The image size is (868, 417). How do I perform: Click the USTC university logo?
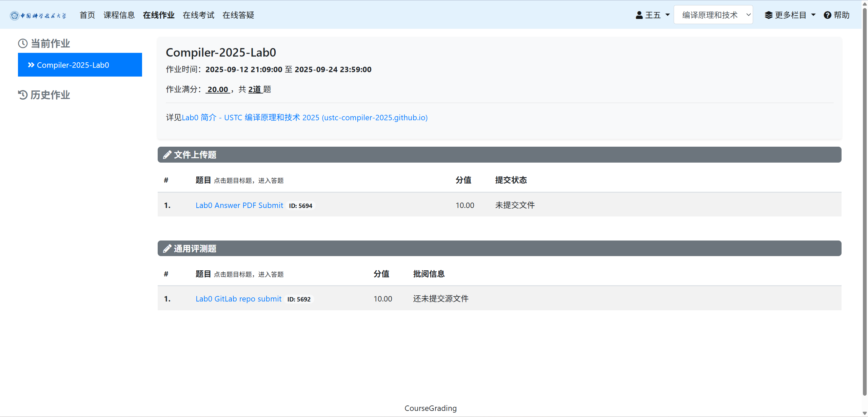[x=38, y=15]
